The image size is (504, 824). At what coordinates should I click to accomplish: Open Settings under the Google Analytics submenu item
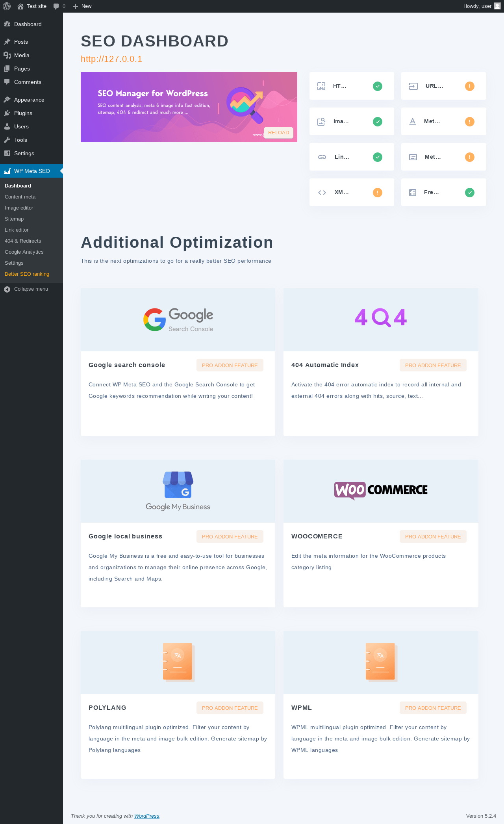pos(14,263)
